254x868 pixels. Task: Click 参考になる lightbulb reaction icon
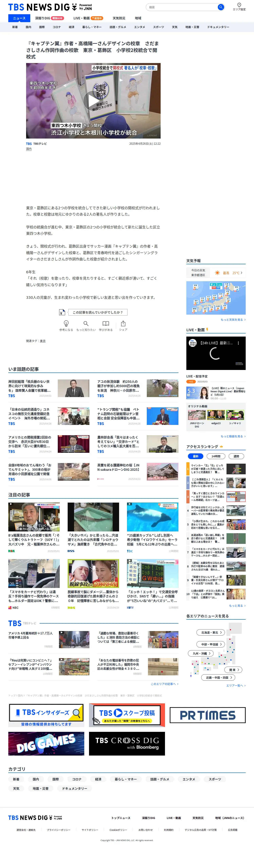[x=66, y=324]
